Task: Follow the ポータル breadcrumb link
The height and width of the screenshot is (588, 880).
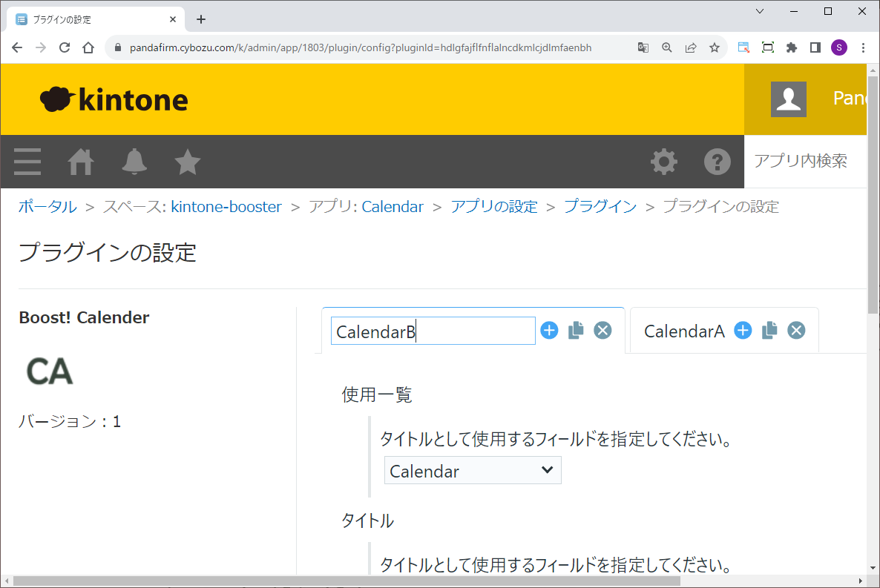Action: [x=47, y=207]
